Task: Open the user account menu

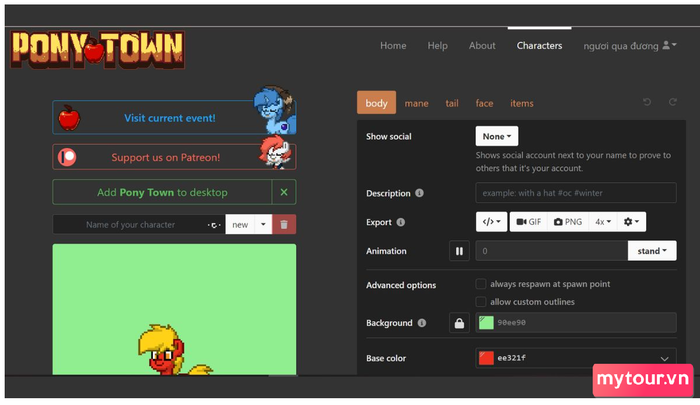Action: (630, 46)
